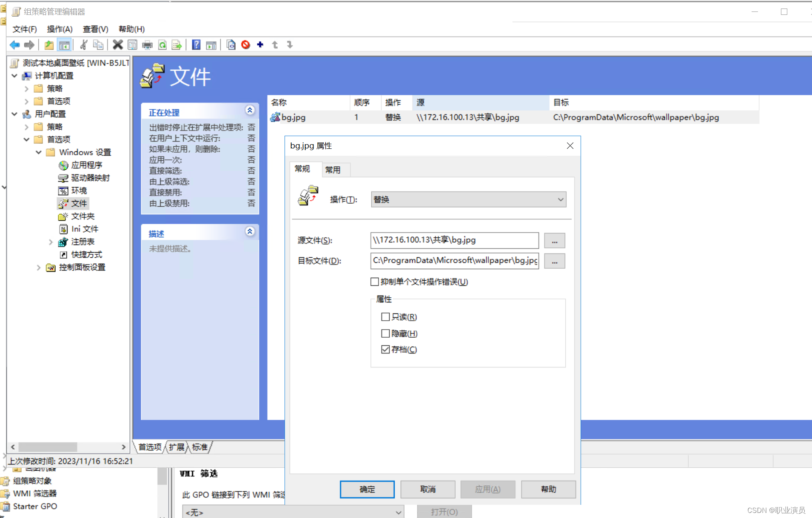Collapse the 计算机配置 tree node
The height and width of the screenshot is (518, 812).
(14, 76)
